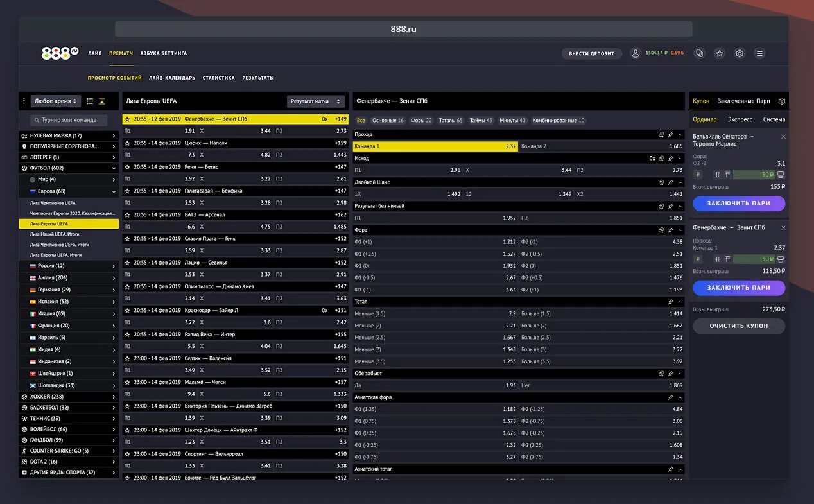
Task: Open the user account profile icon
Action: click(x=636, y=53)
